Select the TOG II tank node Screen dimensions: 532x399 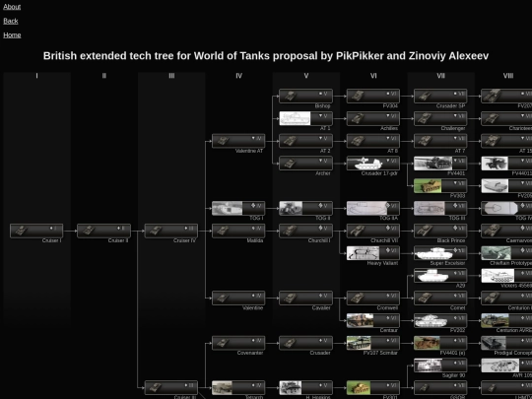click(x=305, y=208)
